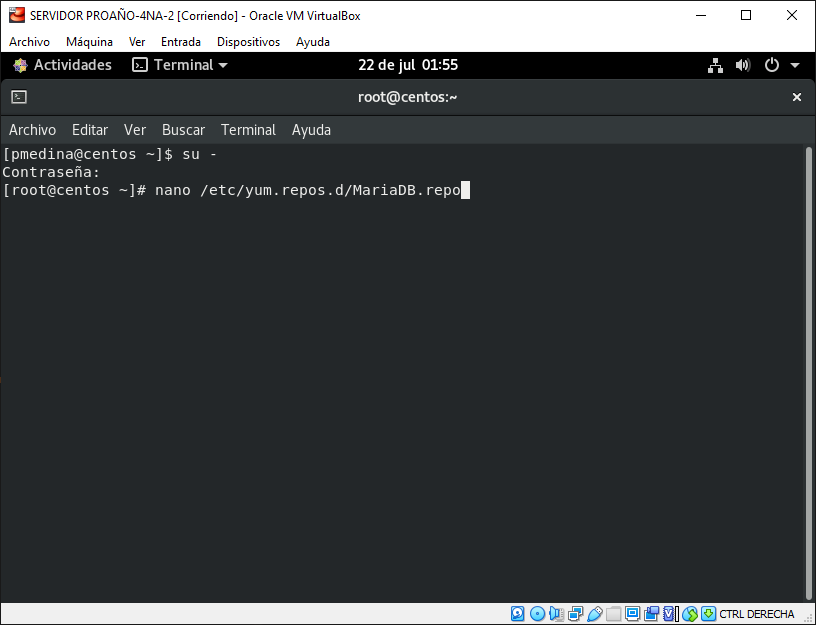Open the terminal's Ver menu
The width and height of the screenshot is (816, 625).
pos(135,130)
